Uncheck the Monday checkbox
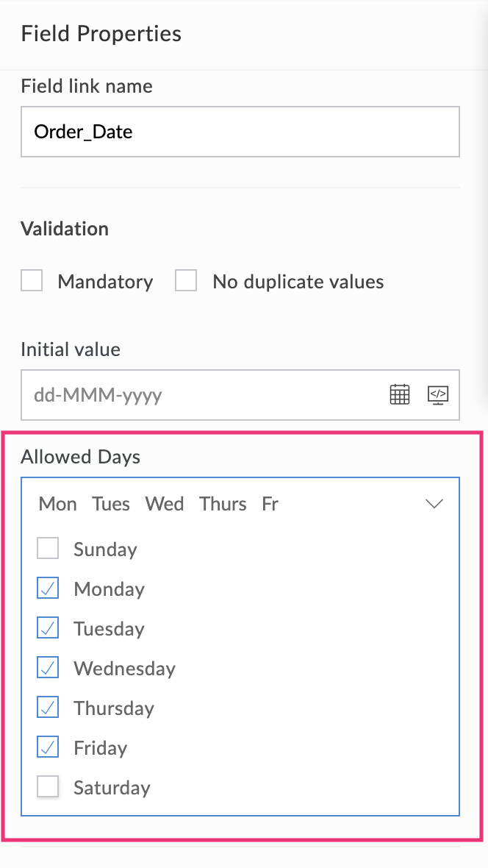The width and height of the screenshot is (488, 868). 48,588
